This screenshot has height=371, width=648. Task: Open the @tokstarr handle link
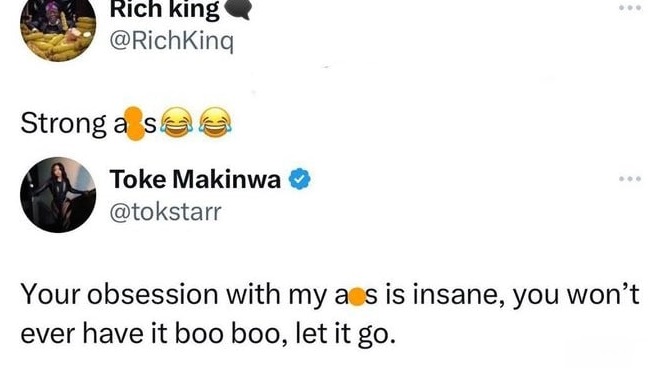[165, 212]
